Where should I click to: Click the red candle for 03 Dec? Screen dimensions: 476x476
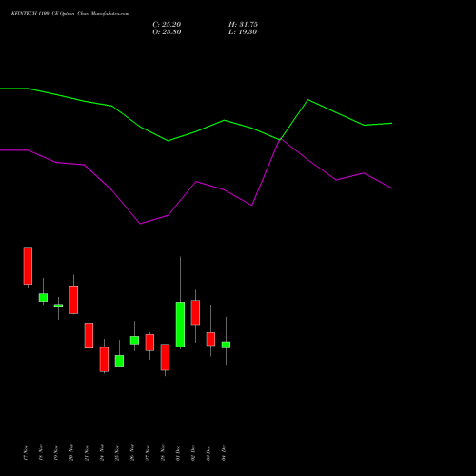[x=210, y=339]
